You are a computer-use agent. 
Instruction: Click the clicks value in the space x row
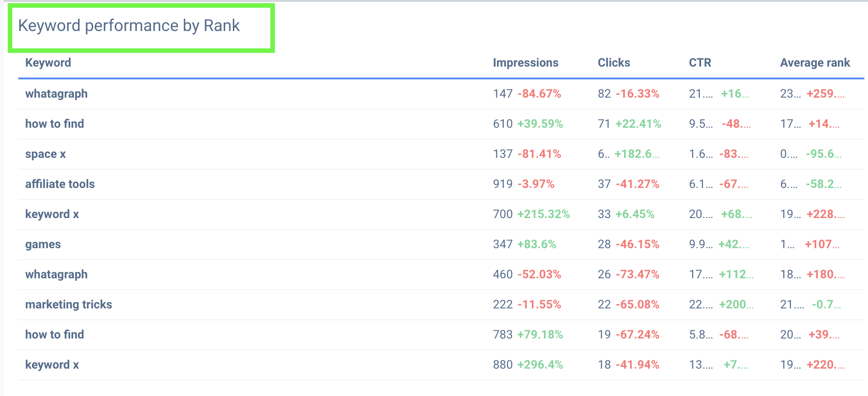pos(604,154)
